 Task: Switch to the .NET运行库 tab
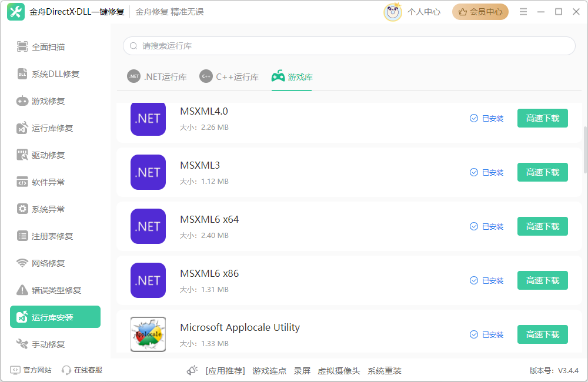click(x=157, y=76)
